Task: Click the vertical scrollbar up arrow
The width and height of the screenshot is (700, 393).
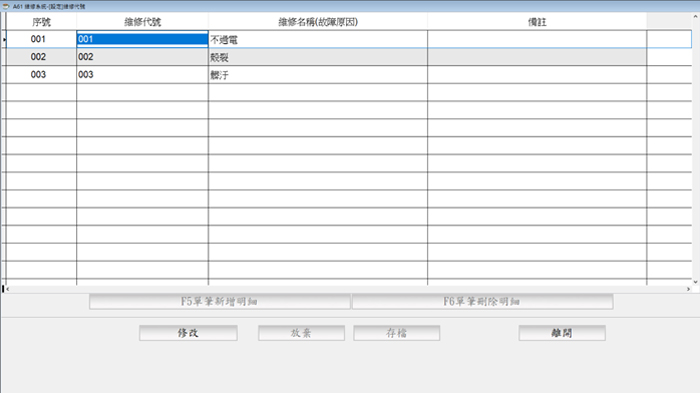Action: [696, 17]
